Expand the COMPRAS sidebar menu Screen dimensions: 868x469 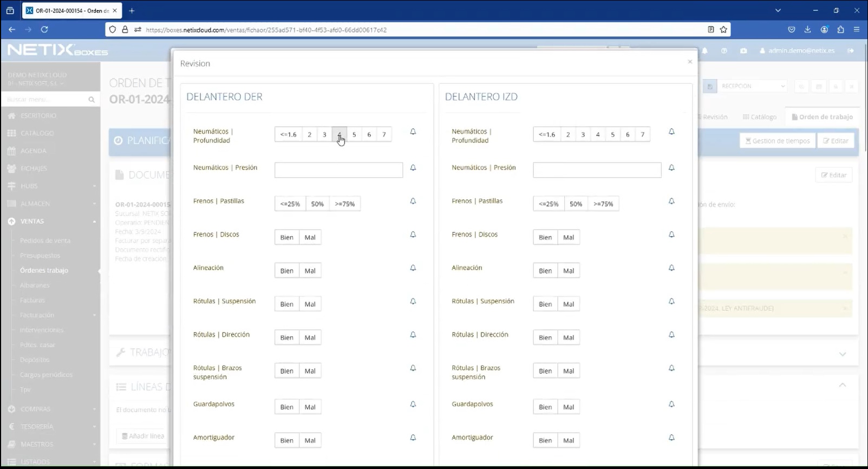pos(50,409)
